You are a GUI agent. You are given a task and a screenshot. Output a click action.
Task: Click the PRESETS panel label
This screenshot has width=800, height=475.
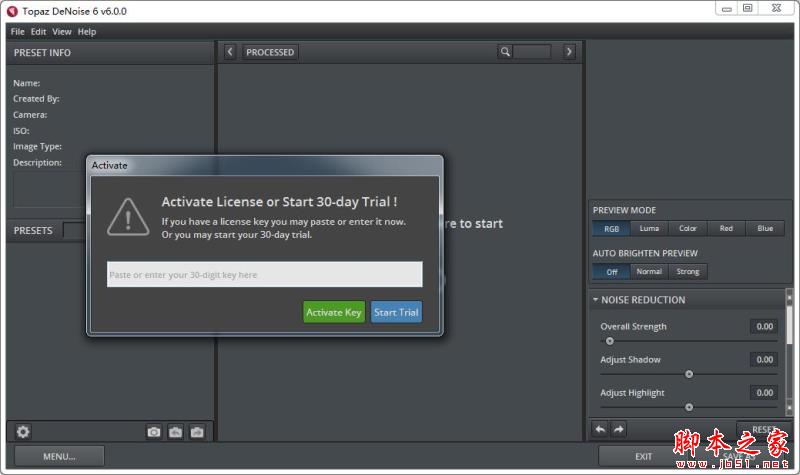point(33,231)
